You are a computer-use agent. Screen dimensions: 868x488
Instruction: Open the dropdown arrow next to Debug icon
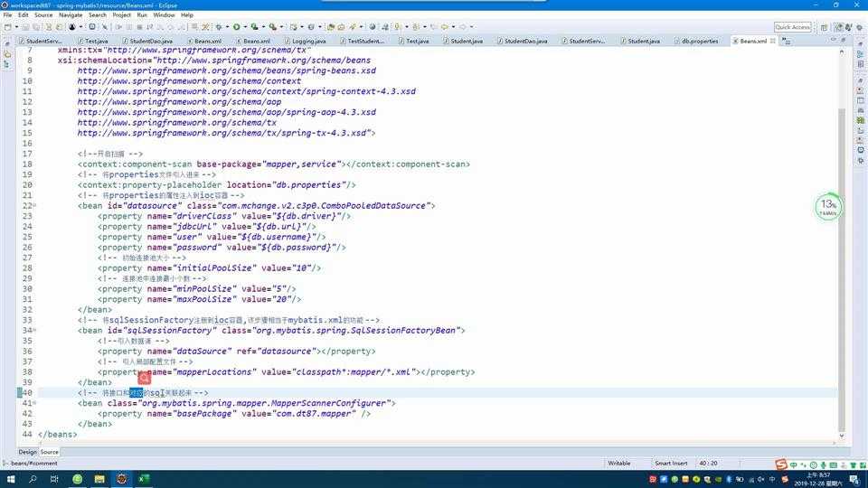(227, 26)
